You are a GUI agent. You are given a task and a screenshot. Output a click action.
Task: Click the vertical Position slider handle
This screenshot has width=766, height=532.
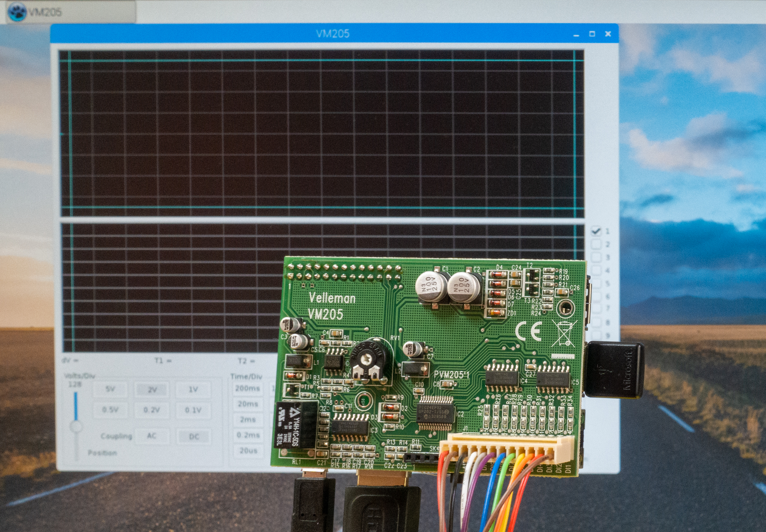tap(76, 426)
